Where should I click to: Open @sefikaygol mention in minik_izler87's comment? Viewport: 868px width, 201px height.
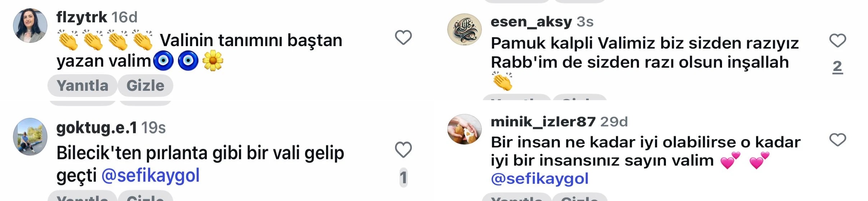click(539, 179)
